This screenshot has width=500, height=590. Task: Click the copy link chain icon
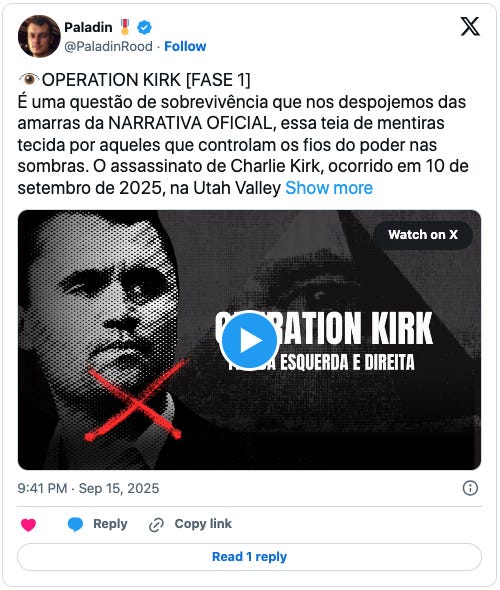coord(156,525)
